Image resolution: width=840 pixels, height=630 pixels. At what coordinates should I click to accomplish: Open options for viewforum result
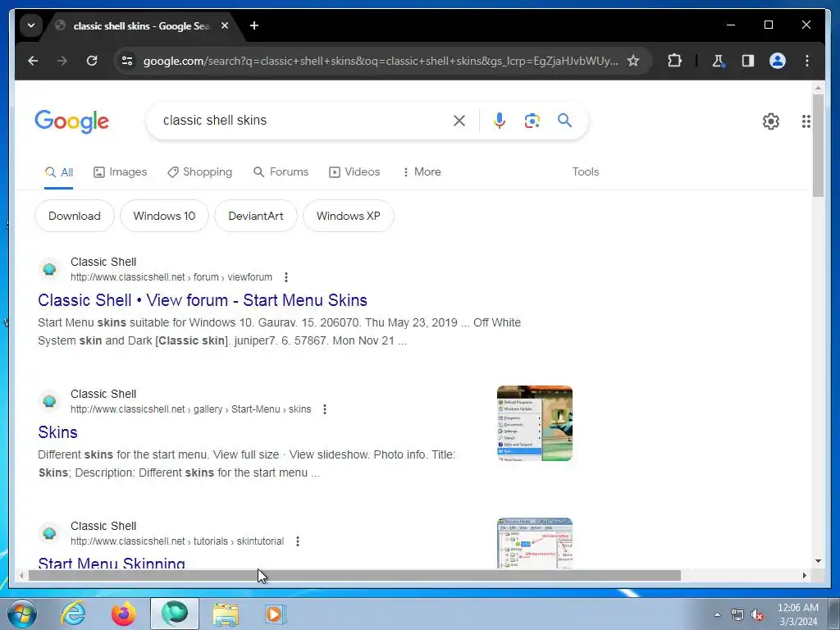click(x=286, y=277)
